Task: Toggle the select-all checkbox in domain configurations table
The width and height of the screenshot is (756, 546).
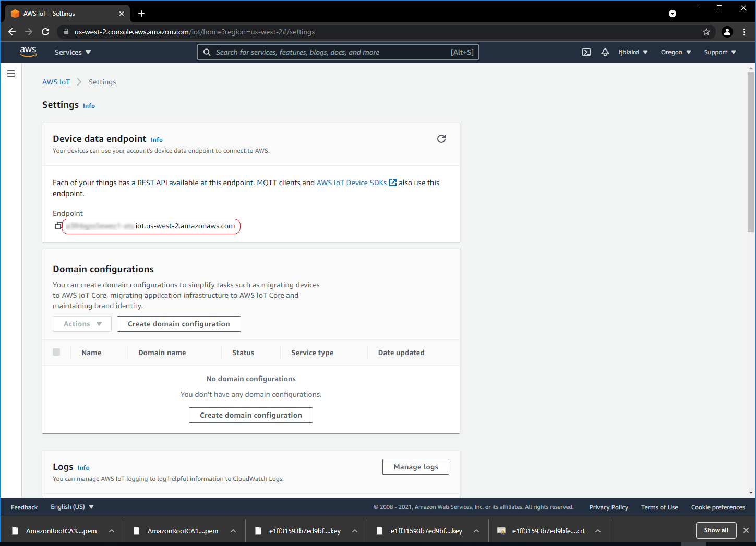Action: (56, 352)
